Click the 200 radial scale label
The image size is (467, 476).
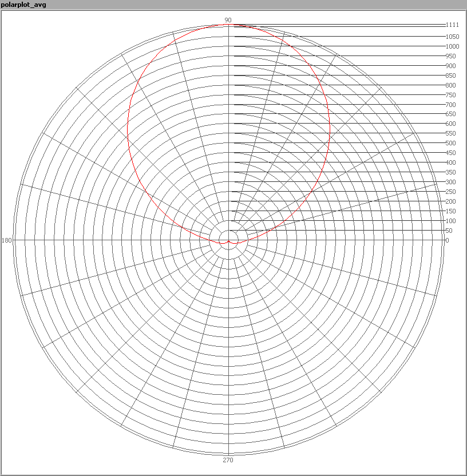click(451, 201)
